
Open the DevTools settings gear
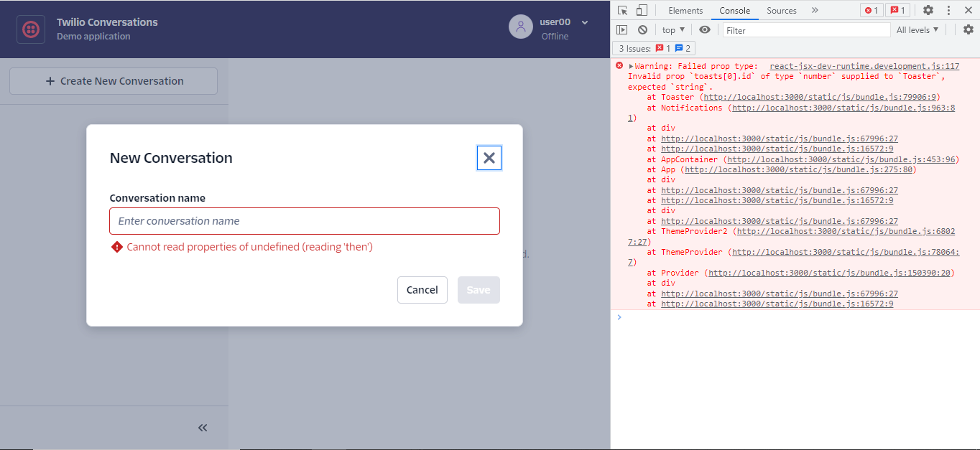[x=927, y=10]
